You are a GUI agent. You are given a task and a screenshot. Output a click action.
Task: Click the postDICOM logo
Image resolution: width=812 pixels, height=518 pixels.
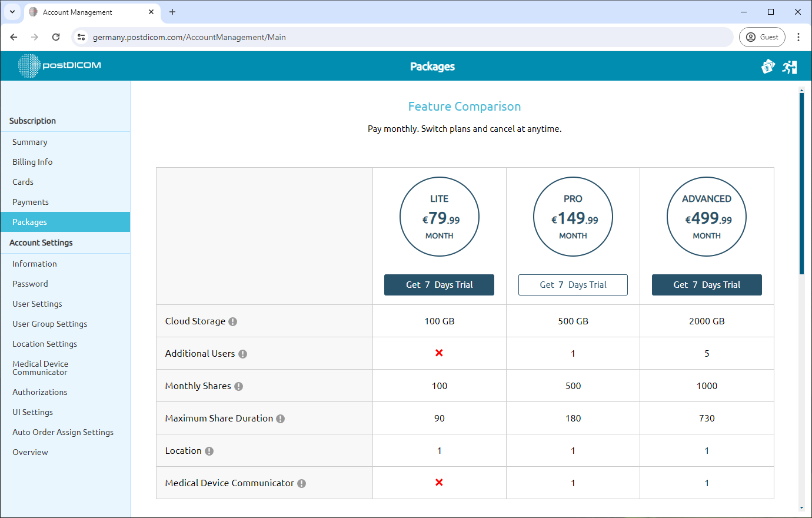pos(58,66)
